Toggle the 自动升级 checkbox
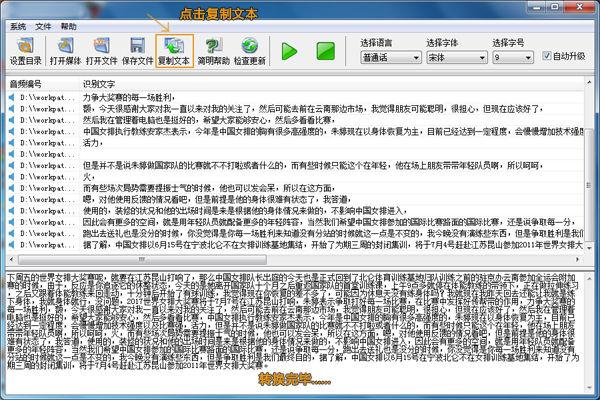The width and height of the screenshot is (600, 400). point(546,56)
